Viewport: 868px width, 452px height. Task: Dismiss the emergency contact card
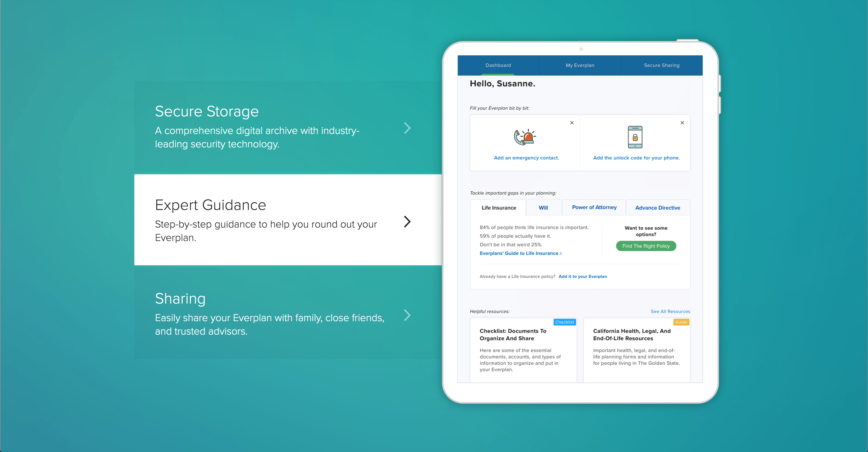pos(572,123)
